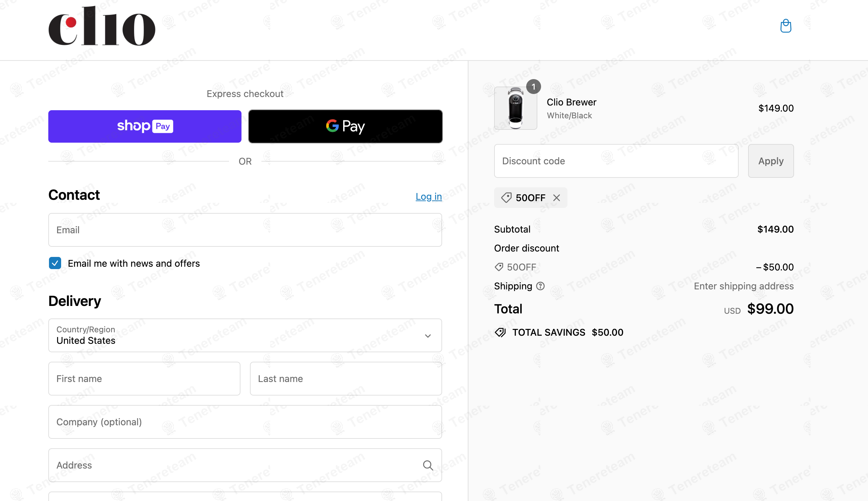The width and height of the screenshot is (868, 501).
Task: Click the item quantity badge on brewer
Action: [x=534, y=87]
